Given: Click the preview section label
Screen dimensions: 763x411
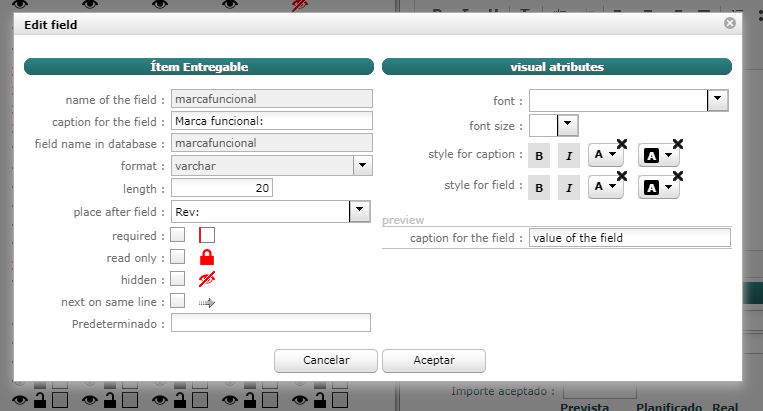Looking at the screenshot, I should point(403,220).
